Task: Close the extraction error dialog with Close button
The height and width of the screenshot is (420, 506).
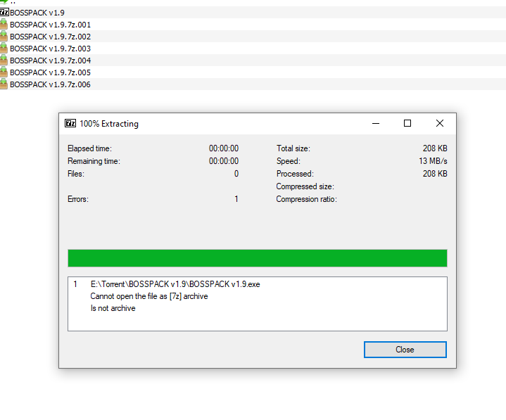Action: (405, 350)
